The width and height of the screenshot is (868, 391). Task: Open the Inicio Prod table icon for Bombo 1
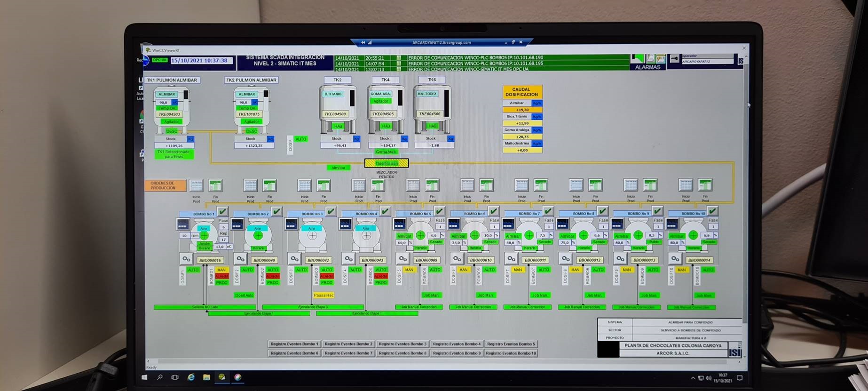tap(196, 185)
